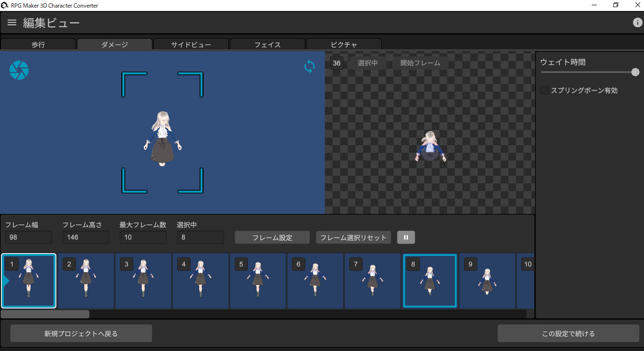Click inside the フレーム幅 input field
This screenshot has height=351, width=644.
[28, 237]
